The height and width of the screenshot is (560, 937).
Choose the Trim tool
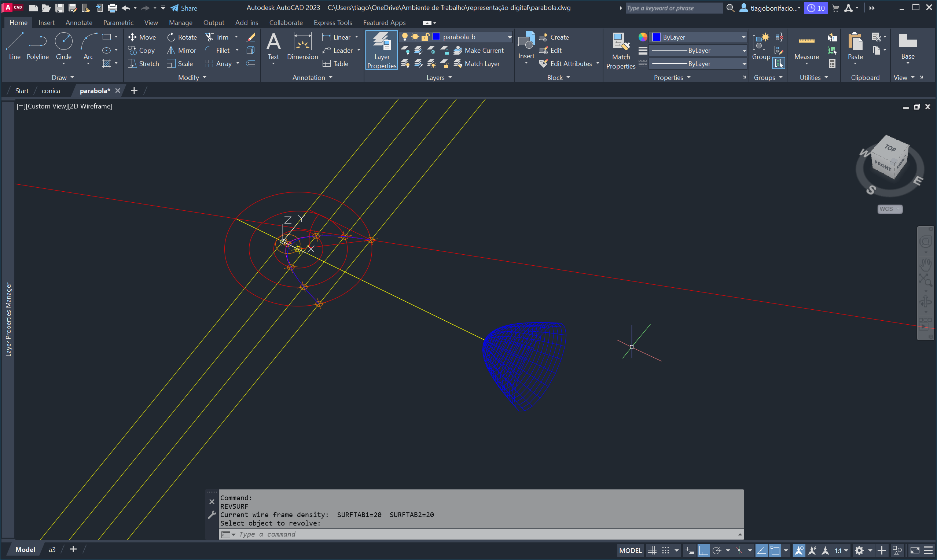click(217, 37)
